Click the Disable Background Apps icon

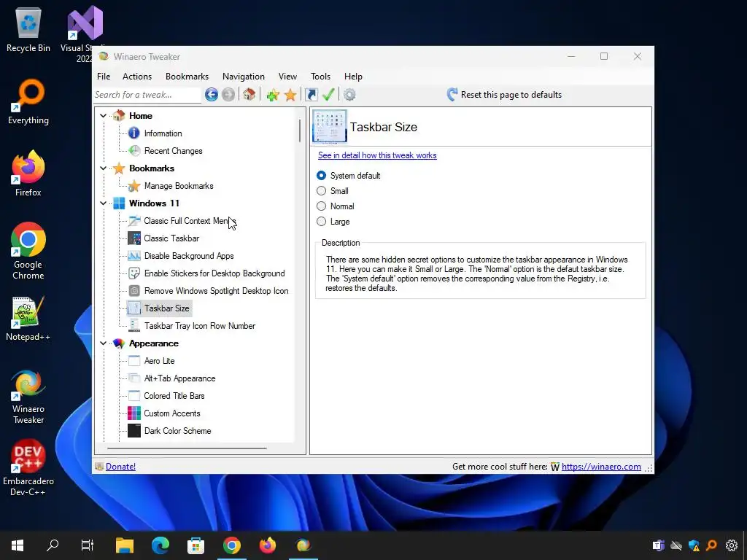134,256
